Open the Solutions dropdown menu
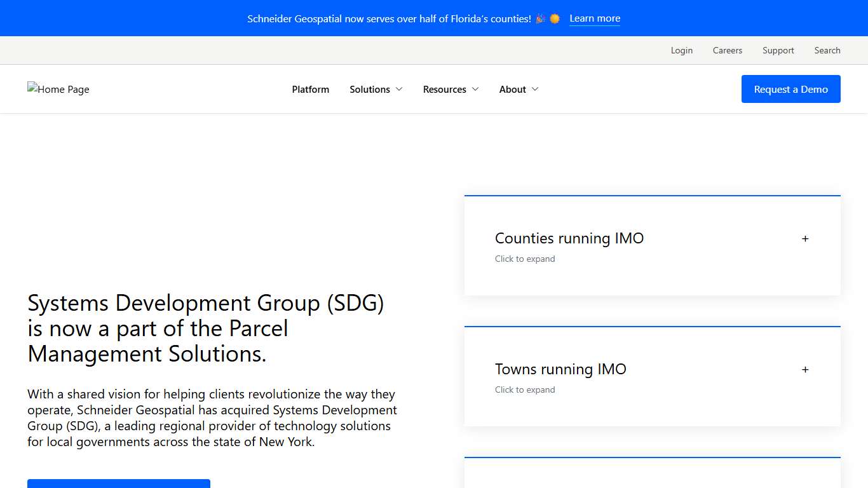 376,89
